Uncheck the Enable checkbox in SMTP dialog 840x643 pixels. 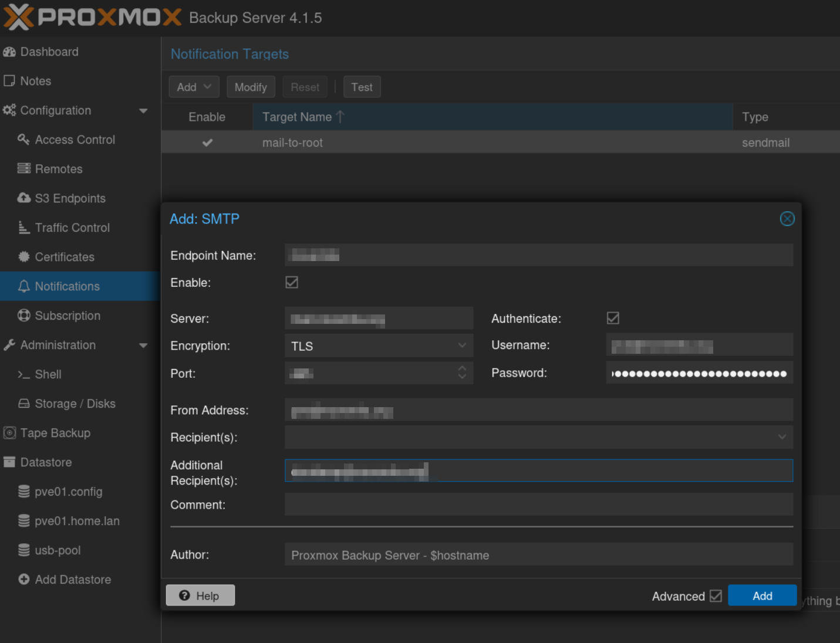(x=292, y=282)
